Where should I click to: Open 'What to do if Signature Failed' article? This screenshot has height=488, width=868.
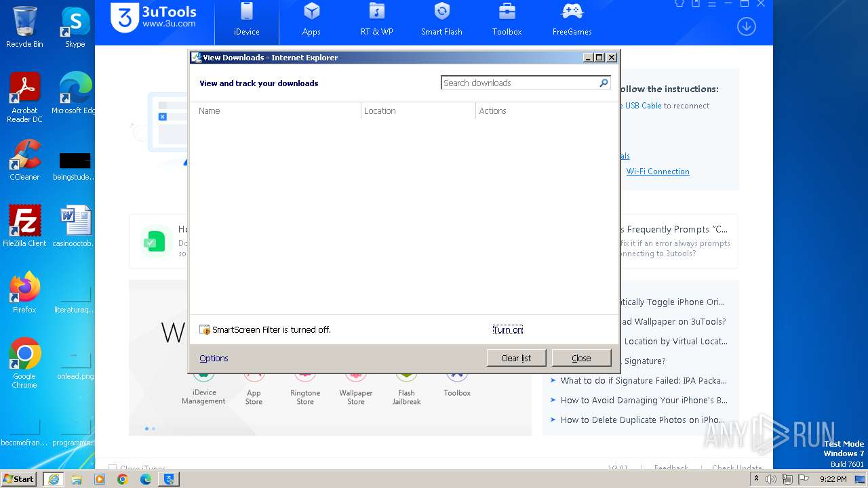point(644,380)
